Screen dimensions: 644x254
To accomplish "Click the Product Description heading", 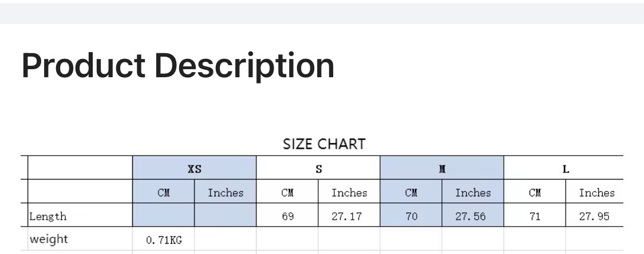I will click(x=177, y=65).
